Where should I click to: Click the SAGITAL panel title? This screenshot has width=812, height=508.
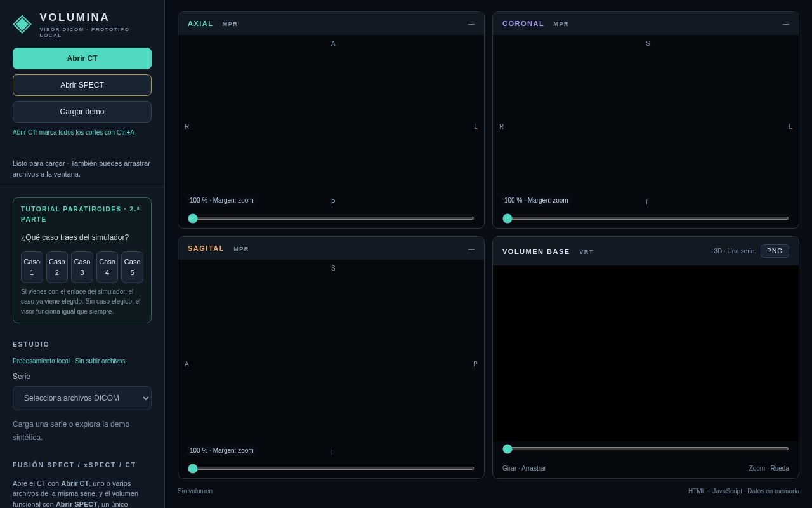[206, 249]
